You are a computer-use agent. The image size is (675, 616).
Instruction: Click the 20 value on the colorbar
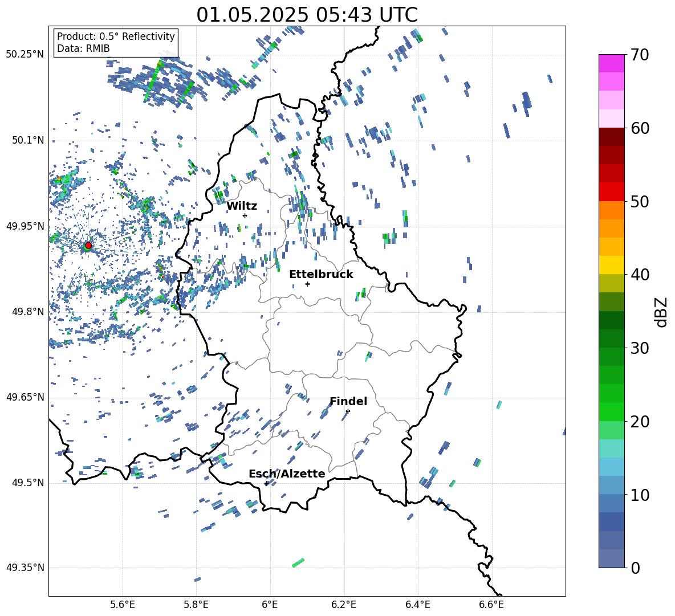coord(640,421)
